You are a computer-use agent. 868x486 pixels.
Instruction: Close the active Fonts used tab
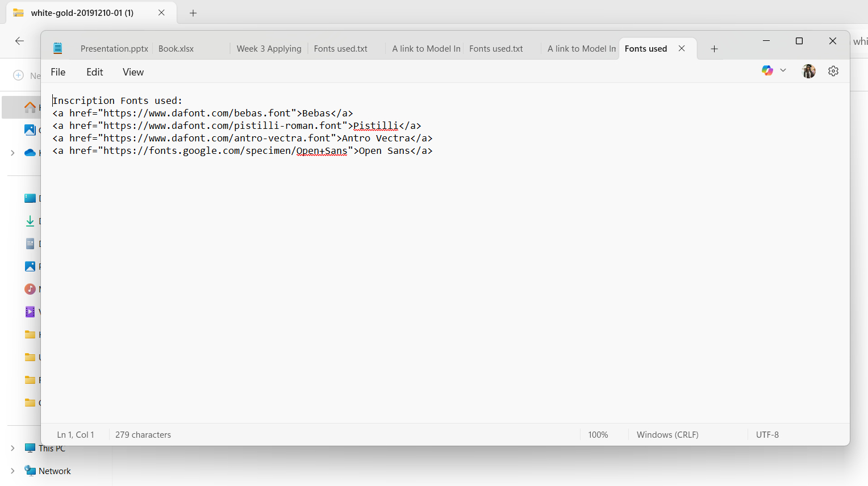pyautogui.click(x=682, y=49)
